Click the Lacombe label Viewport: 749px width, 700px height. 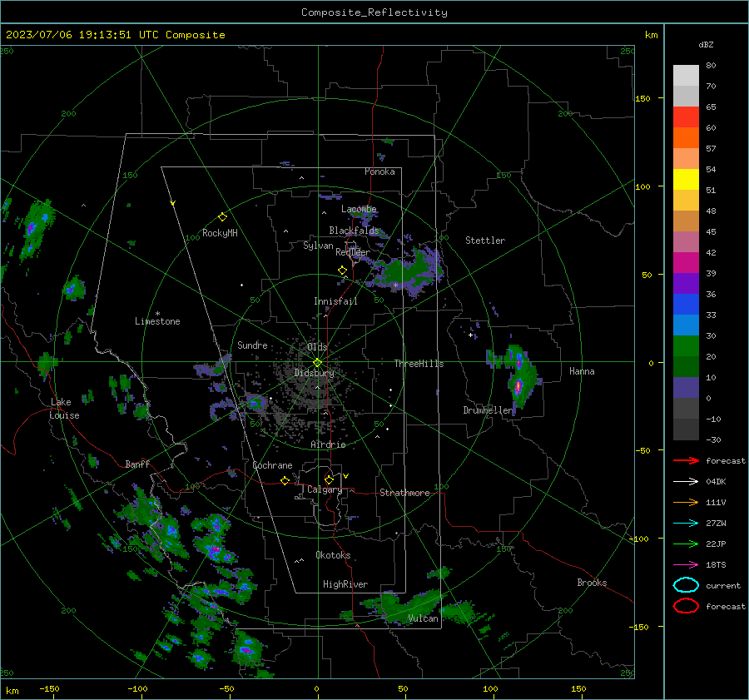pos(359,209)
